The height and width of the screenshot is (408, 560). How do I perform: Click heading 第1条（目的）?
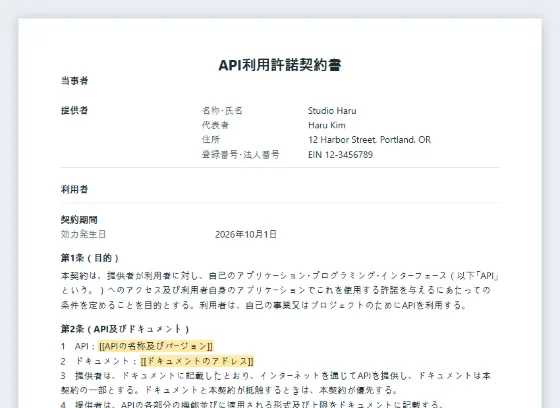click(x=90, y=258)
